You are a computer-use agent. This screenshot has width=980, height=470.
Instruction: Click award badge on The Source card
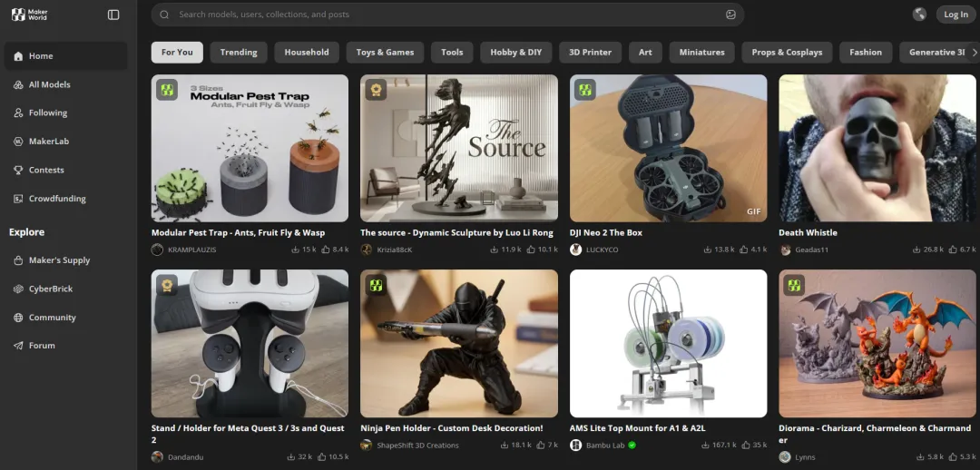point(376,90)
